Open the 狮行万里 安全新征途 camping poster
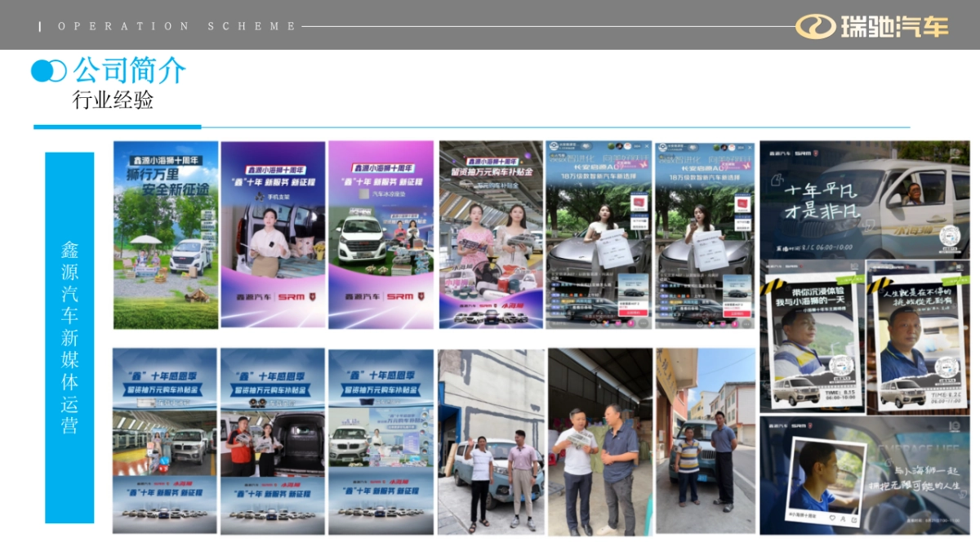 click(x=166, y=235)
